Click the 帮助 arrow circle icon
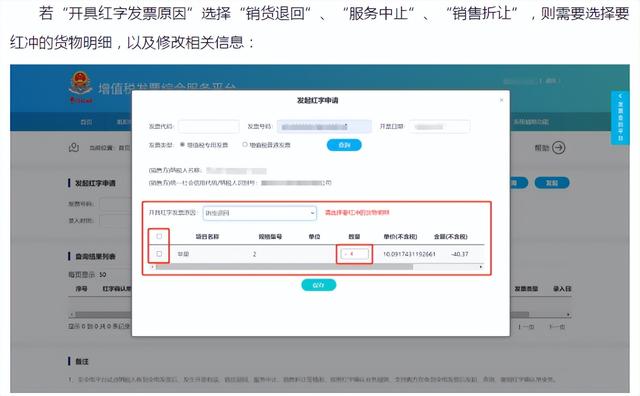Image resolution: width=640 pixels, height=396 pixels. pos(559,148)
